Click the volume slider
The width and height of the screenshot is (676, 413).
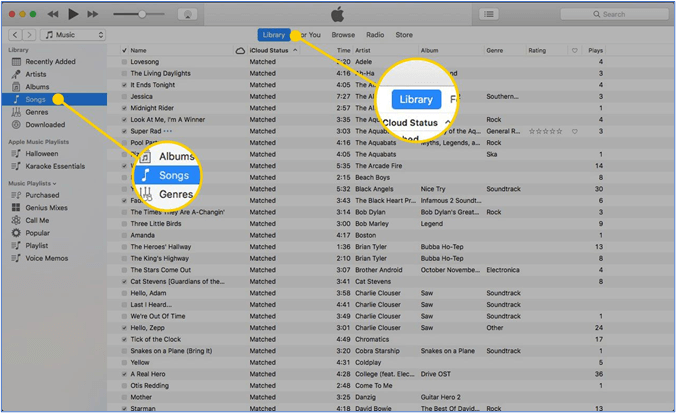tap(139, 14)
